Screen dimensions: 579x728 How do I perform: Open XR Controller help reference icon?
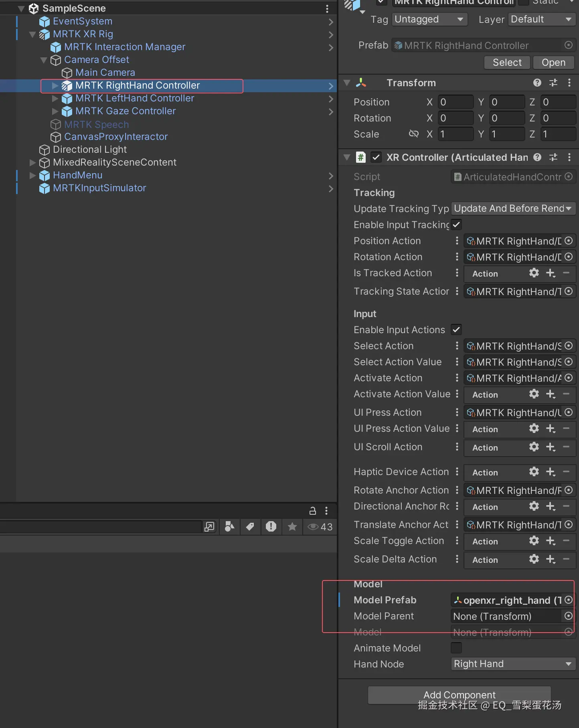pyautogui.click(x=537, y=157)
